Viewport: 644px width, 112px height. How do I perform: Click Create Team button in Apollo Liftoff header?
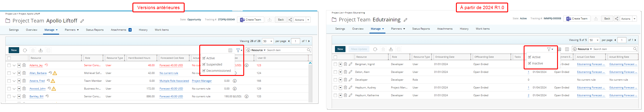[x=250, y=20]
